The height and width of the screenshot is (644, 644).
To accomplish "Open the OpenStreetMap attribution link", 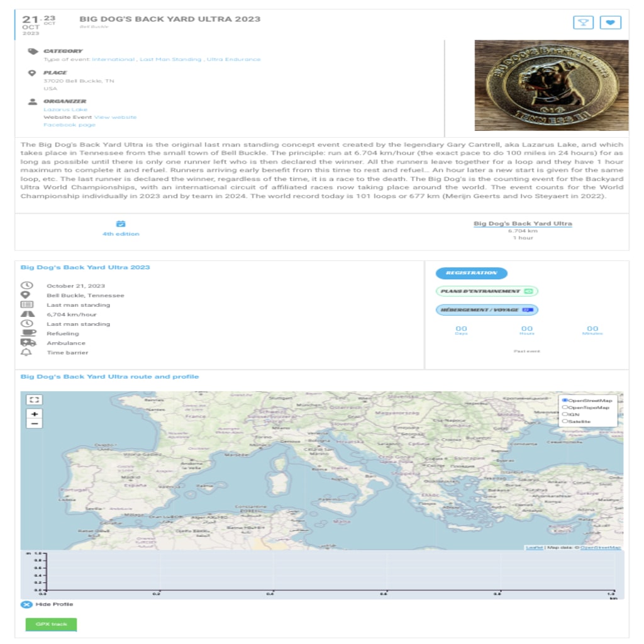I will click(600, 548).
